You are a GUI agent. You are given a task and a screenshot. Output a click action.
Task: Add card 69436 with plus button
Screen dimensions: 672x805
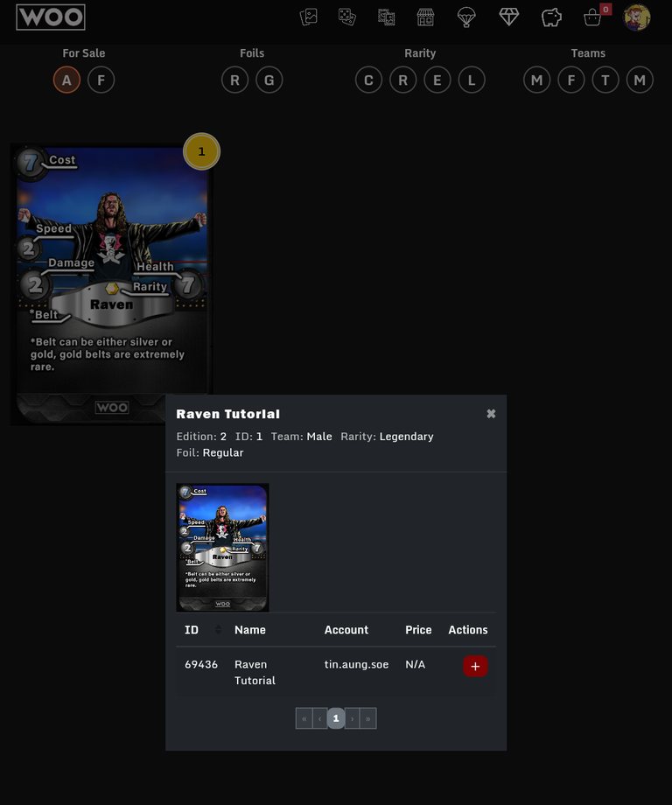[x=475, y=667]
